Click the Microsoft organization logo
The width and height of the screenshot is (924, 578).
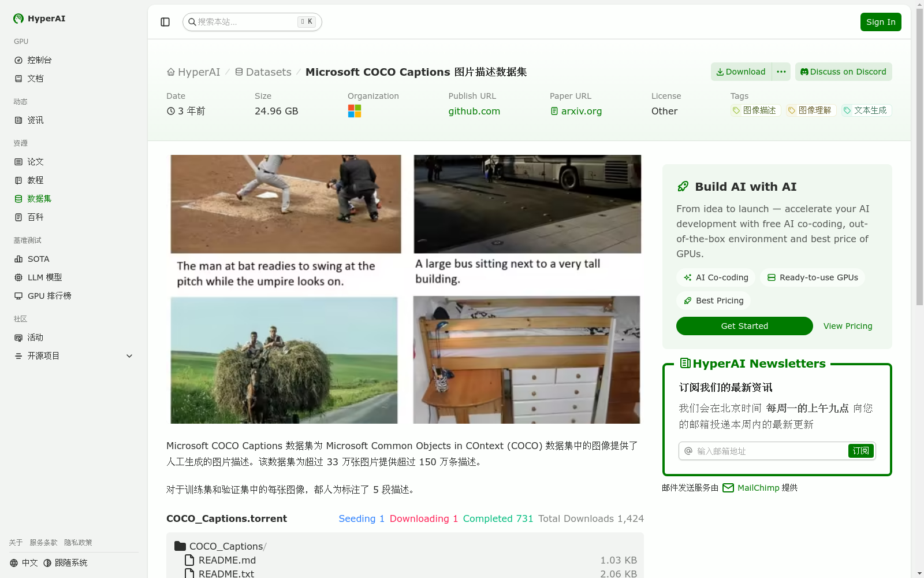(355, 111)
